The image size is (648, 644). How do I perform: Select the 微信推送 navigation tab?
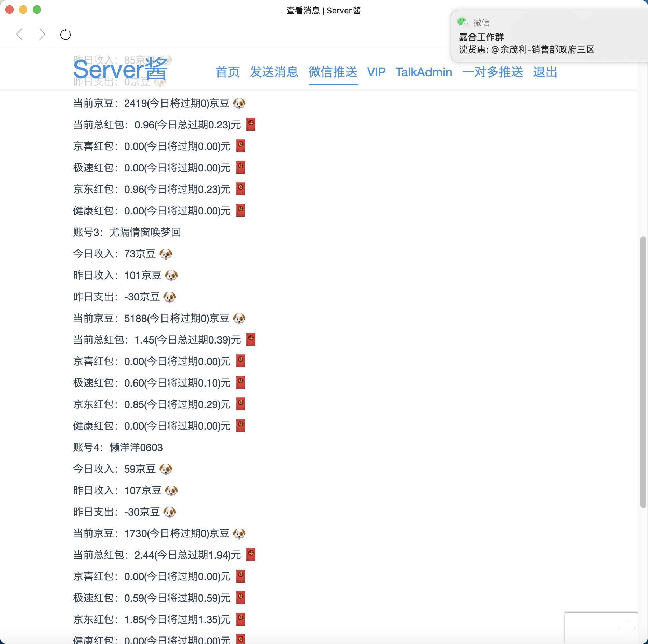coord(333,72)
